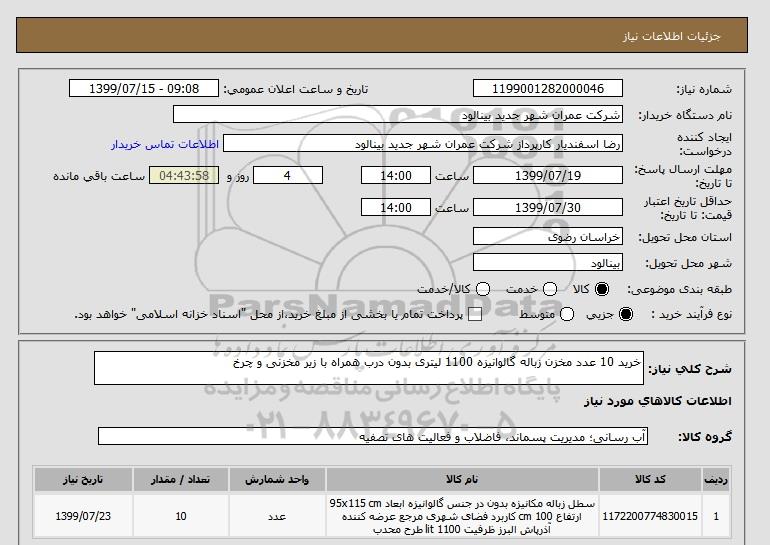Click the delivery province field خراسان رضوی

pyautogui.click(x=548, y=237)
